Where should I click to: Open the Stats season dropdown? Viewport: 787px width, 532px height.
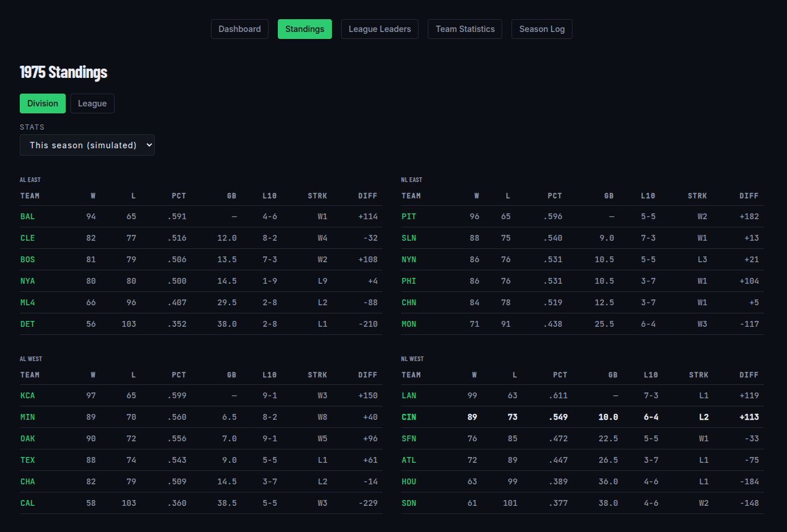[87, 145]
